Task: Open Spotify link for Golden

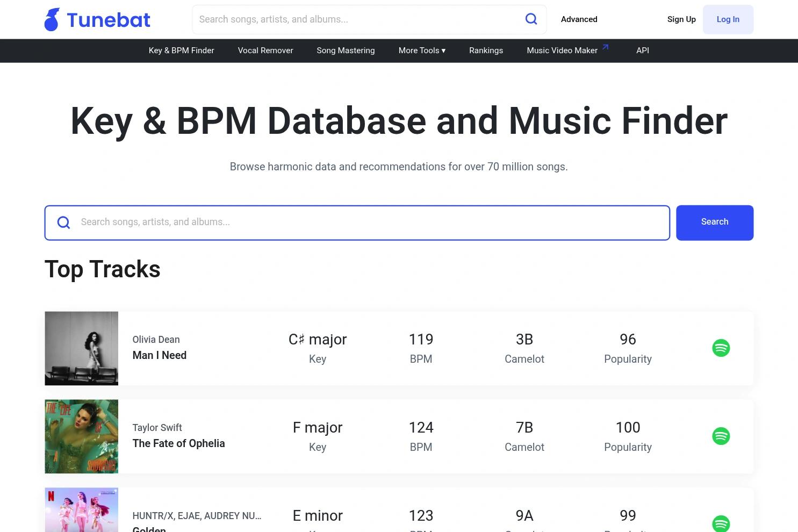Action: (721, 523)
